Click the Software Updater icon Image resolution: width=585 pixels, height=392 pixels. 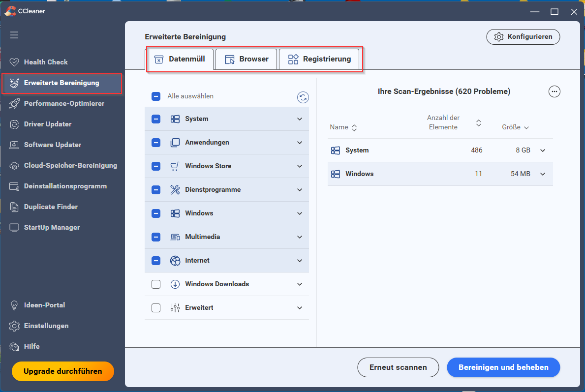coord(14,145)
